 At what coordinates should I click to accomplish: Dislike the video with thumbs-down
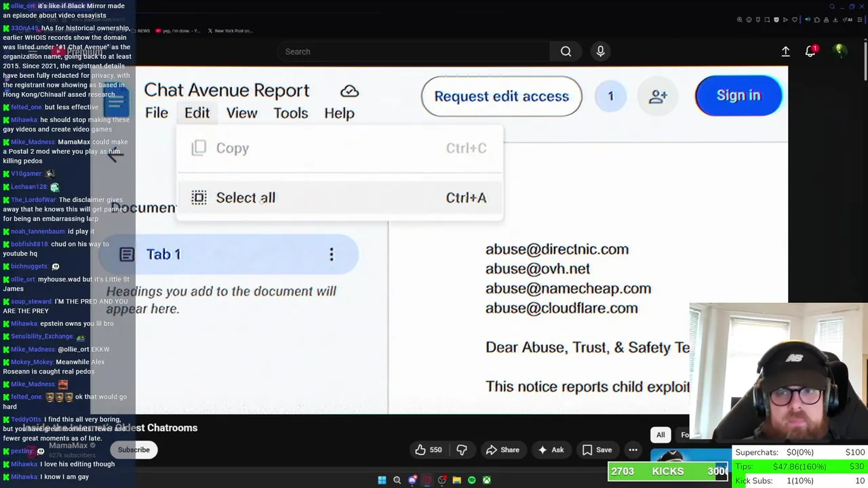click(x=462, y=450)
